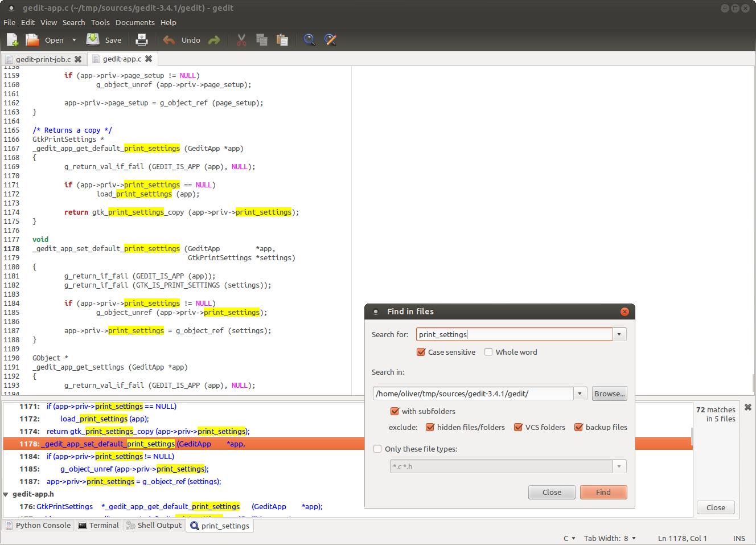Paste using the clipboard Paste icon
The width and height of the screenshot is (756, 545).
click(x=282, y=40)
